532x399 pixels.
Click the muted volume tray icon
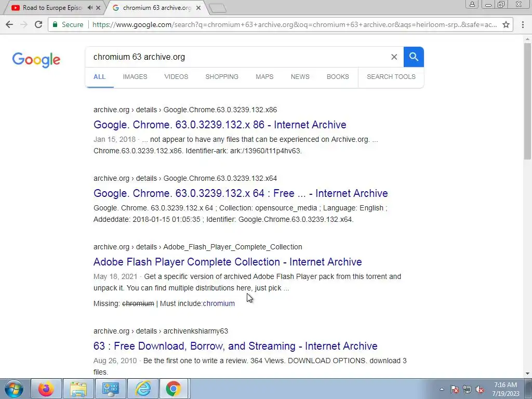pos(480,389)
